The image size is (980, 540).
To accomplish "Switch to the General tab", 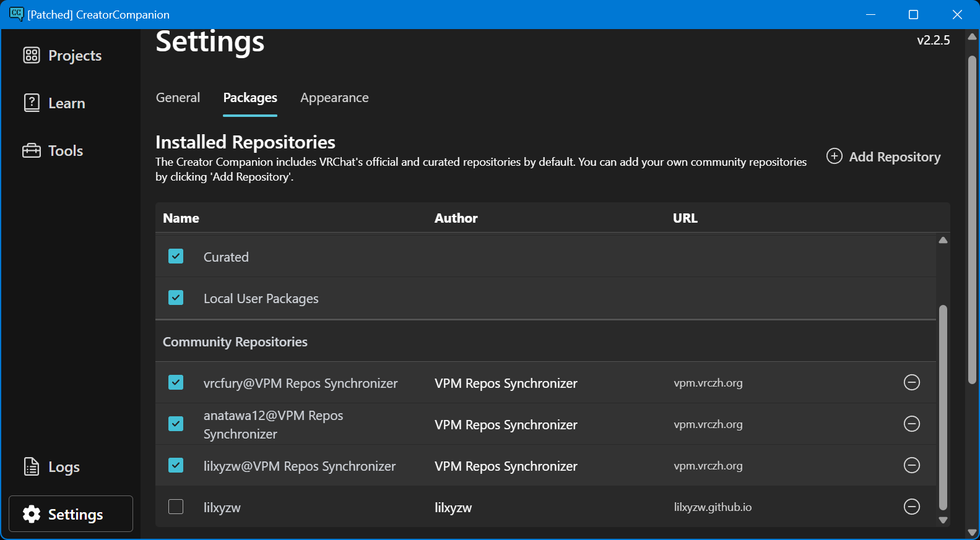I will click(x=178, y=98).
